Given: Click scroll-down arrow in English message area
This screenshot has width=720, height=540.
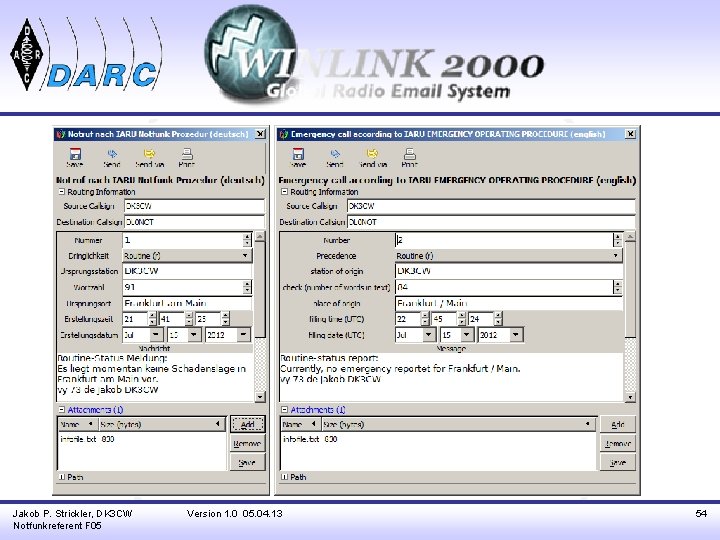Looking at the screenshot, I should [630, 397].
